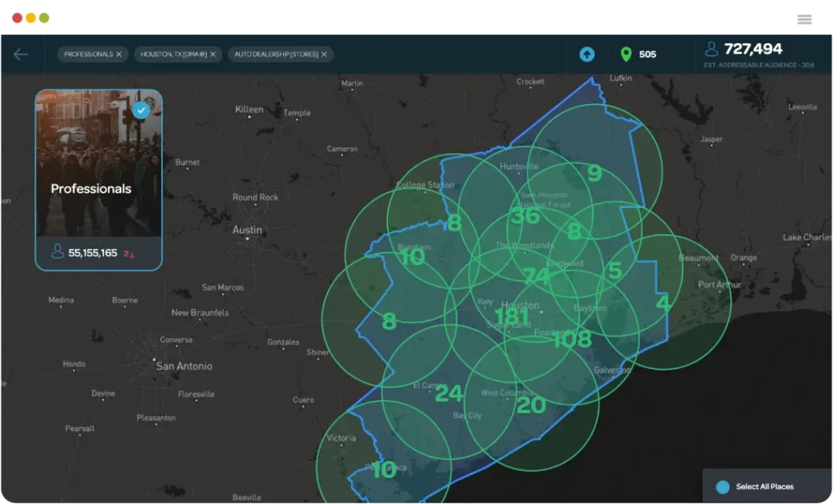Image resolution: width=833 pixels, height=504 pixels.
Task: Click the 55,155,165 audience count
Action: pyautogui.click(x=93, y=253)
